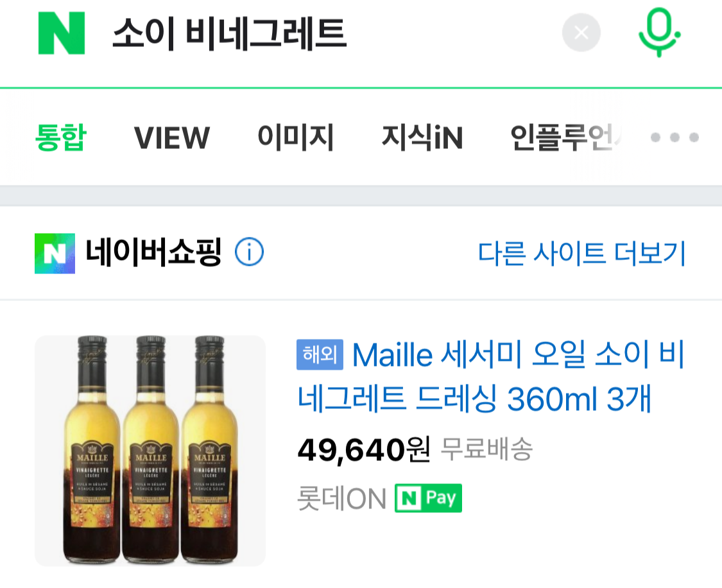Tap the green Naver N logo

(61, 33)
